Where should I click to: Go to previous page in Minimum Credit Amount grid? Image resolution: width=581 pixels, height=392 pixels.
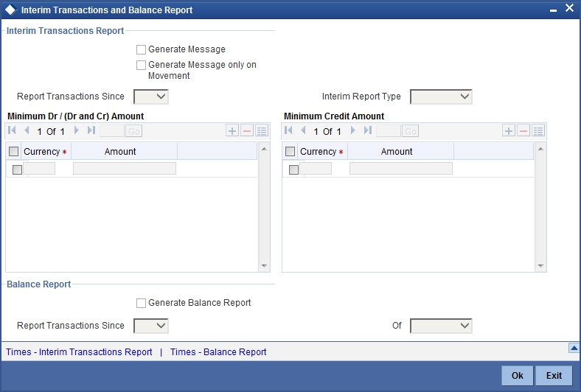click(303, 130)
